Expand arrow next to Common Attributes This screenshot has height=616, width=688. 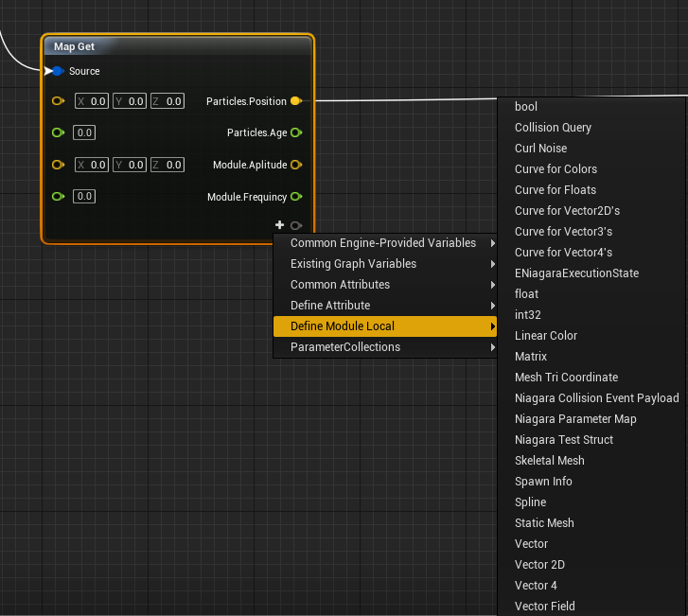click(493, 285)
